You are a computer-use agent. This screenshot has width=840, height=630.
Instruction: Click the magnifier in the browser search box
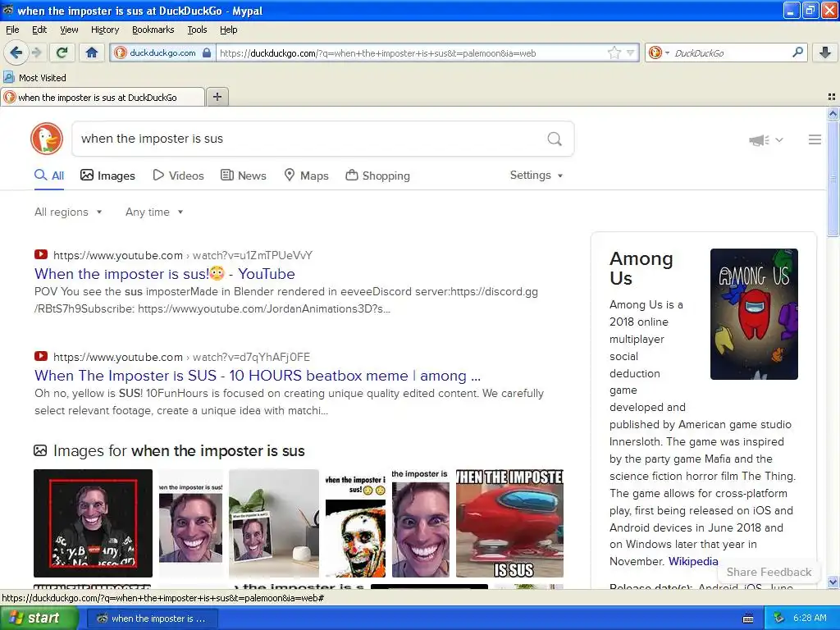797,52
